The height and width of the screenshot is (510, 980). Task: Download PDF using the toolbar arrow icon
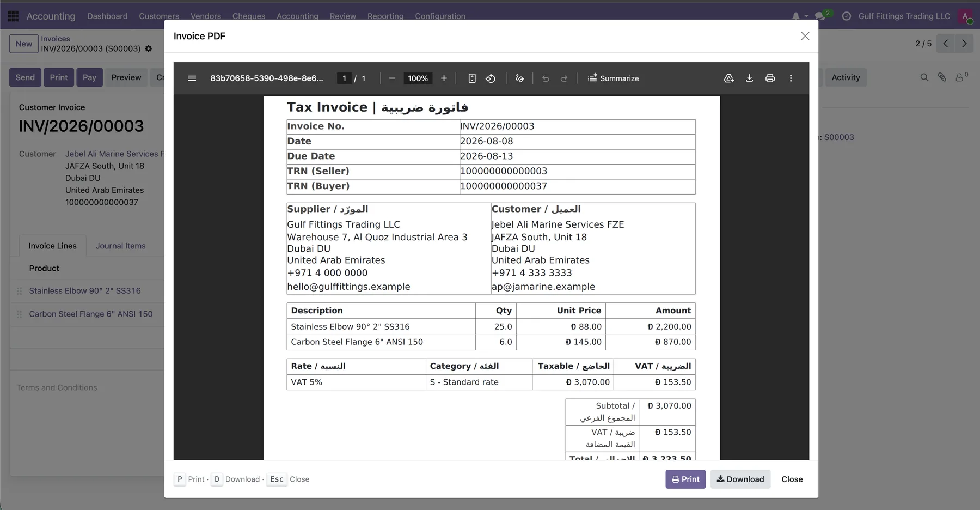pyautogui.click(x=749, y=78)
